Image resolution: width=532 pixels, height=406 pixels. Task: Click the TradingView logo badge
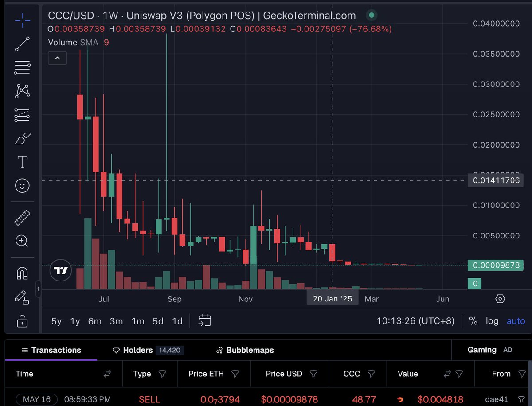(60, 270)
